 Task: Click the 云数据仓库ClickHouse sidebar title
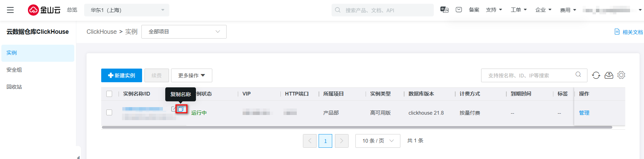[x=38, y=32]
